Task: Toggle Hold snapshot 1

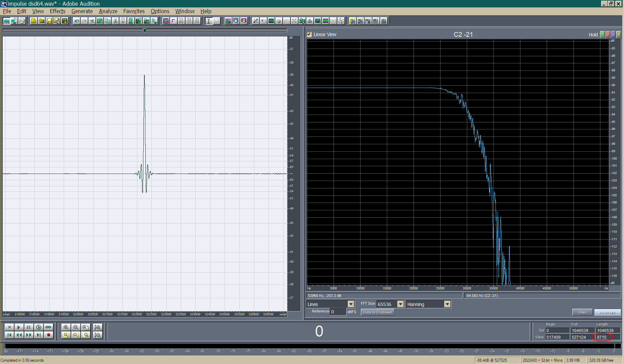Action: click(x=602, y=34)
